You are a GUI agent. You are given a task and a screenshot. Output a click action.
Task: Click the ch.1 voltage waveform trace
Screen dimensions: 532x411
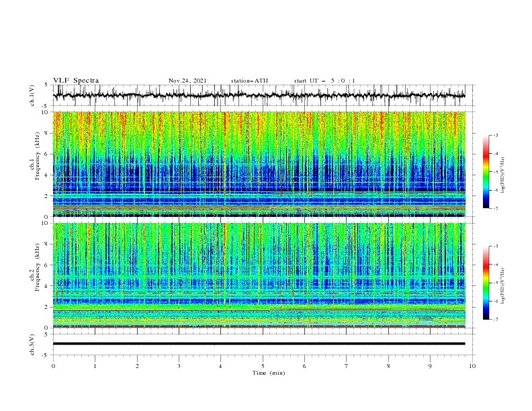(x=259, y=95)
